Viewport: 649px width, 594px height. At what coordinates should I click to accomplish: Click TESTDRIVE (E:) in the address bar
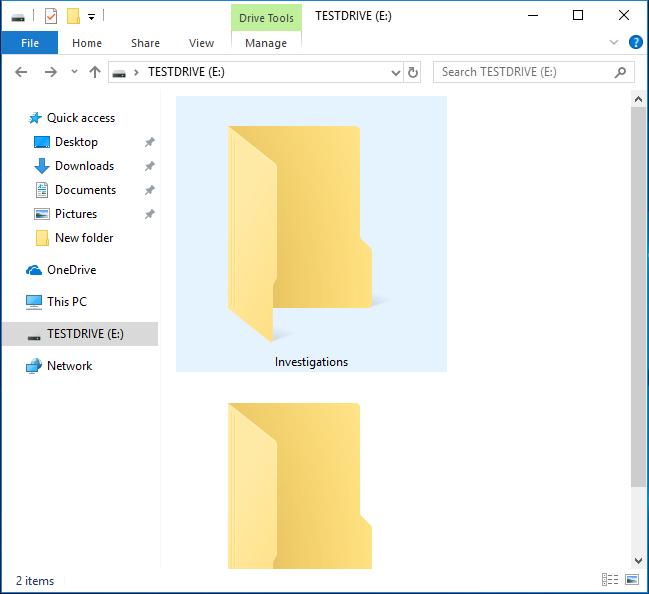186,72
